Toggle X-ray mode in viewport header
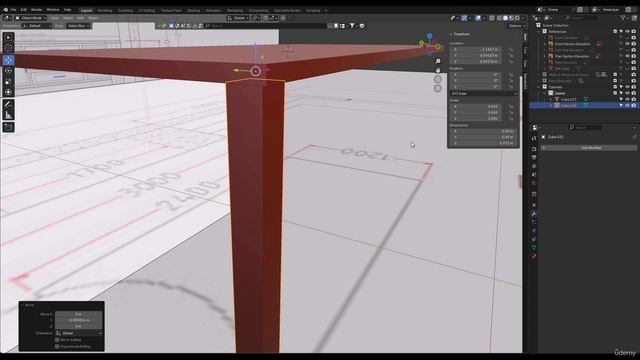The width and height of the screenshot is (640, 360). click(492, 18)
